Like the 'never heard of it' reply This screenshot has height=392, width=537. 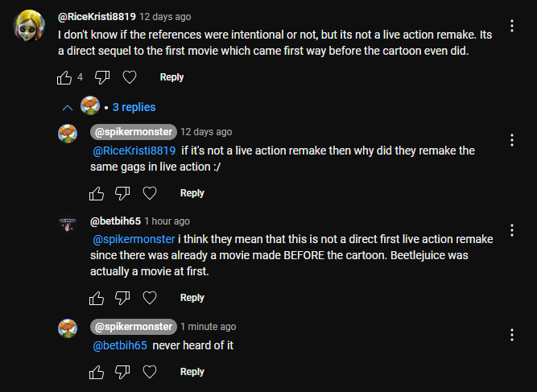tap(97, 372)
